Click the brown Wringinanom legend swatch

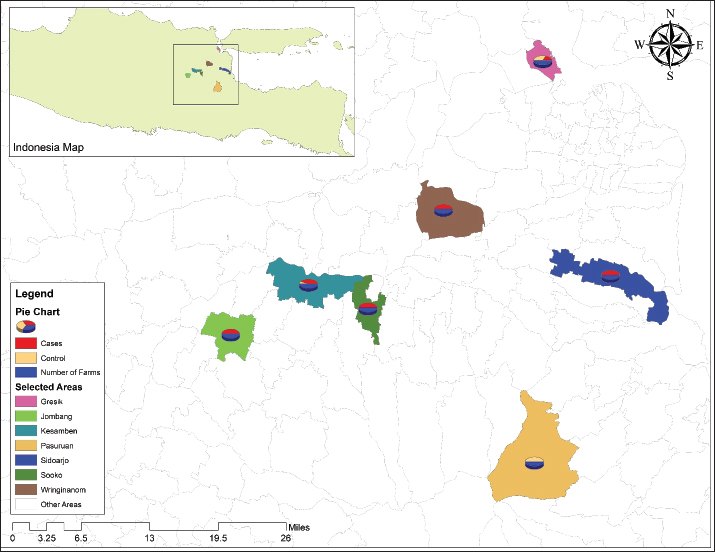(x=26, y=491)
